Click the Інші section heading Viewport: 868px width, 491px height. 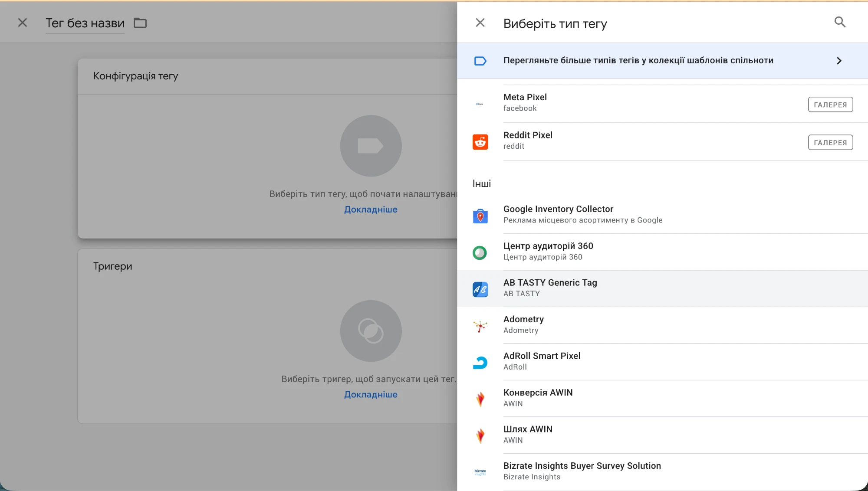click(482, 184)
